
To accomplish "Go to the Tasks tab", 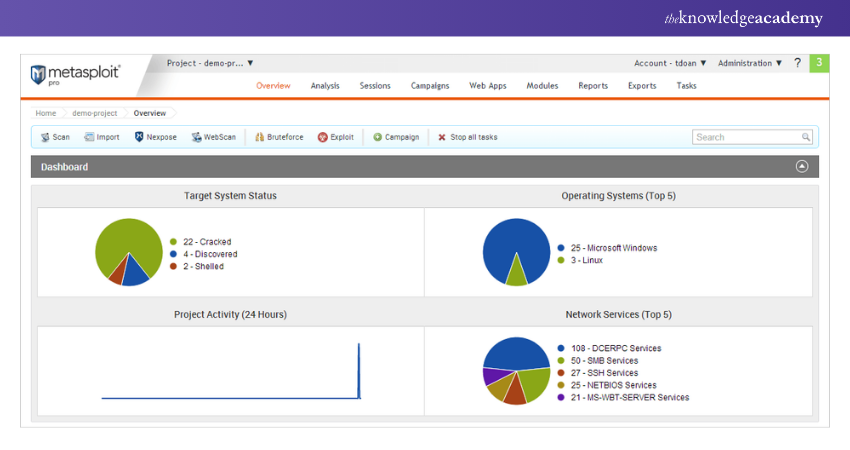I will coord(686,86).
